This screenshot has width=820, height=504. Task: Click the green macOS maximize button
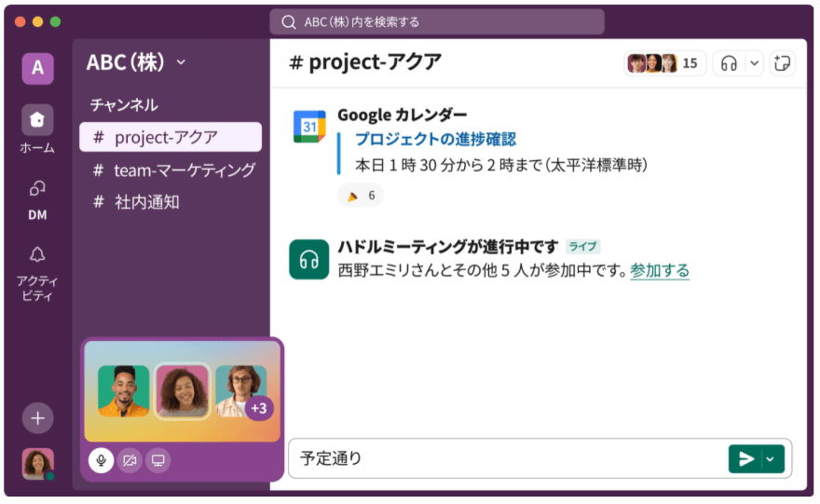coord(55,21)
